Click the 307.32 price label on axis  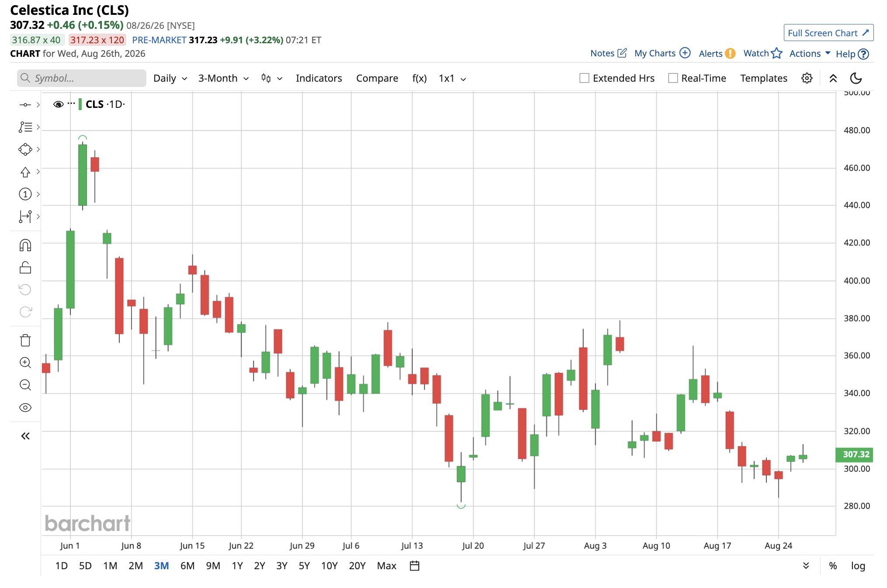coord(854,454)
